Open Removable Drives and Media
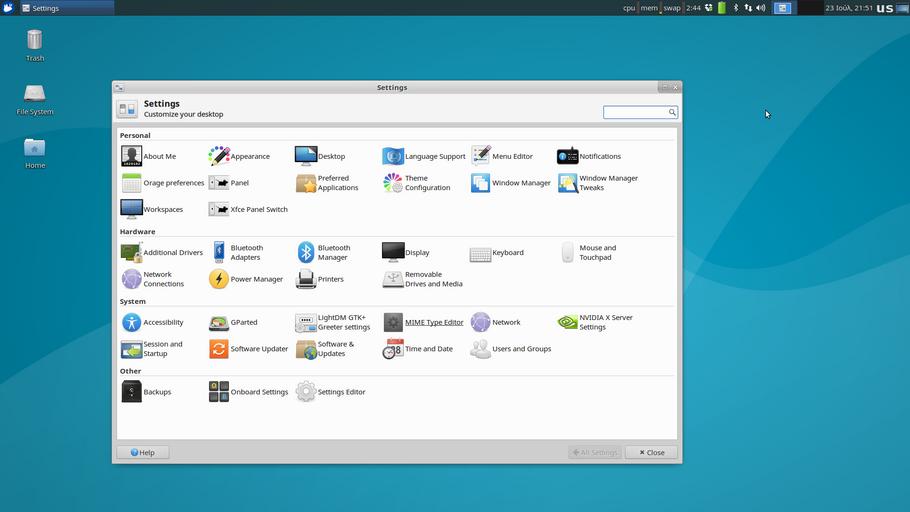910x512 pixels. pyautogui.click(x=422, y=280)
